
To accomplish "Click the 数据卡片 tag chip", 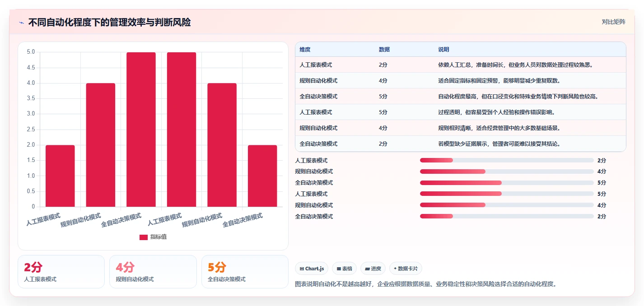I will (x=406, y=269).
